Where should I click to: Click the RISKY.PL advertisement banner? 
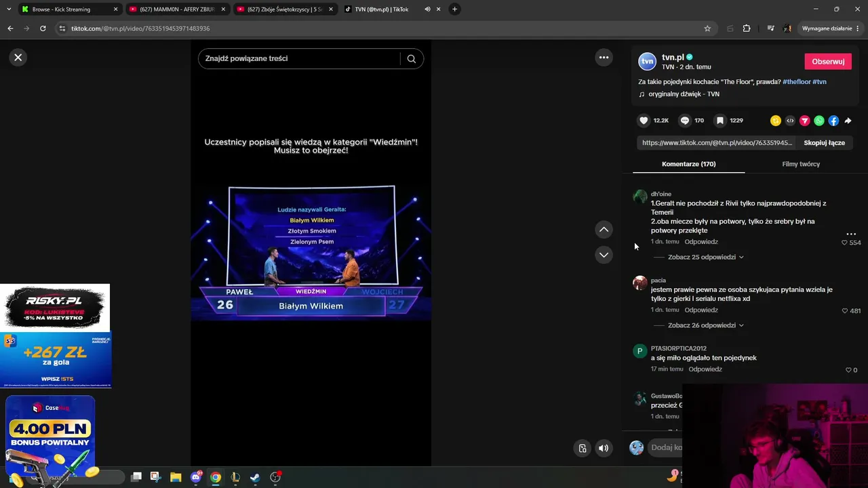[x=55, y=308]
